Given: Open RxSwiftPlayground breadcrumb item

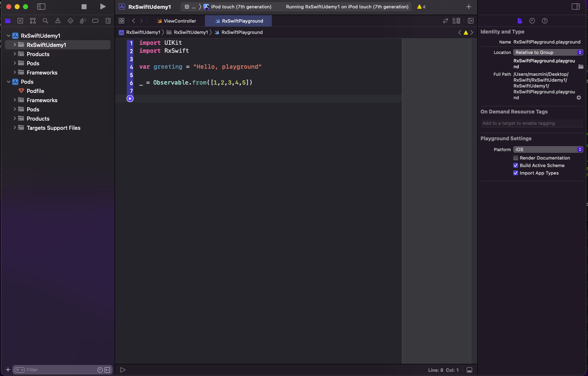Looking at the screenshot, I should 239,32.
